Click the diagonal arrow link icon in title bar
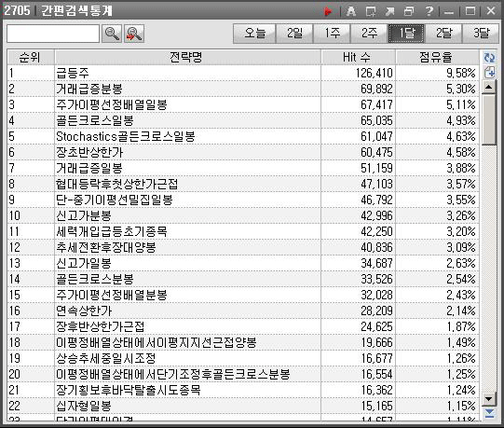 tap(389, 11)
